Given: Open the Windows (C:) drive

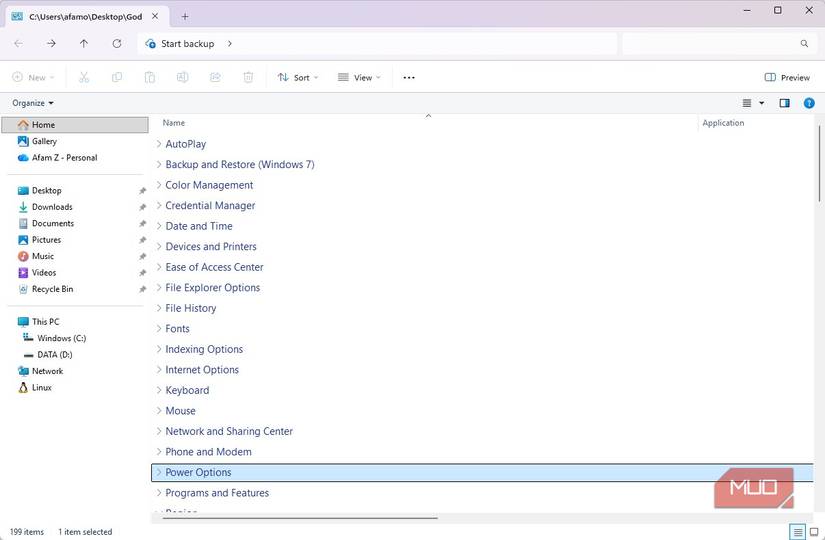Looking at the screenshot, I should pos(61,338).
